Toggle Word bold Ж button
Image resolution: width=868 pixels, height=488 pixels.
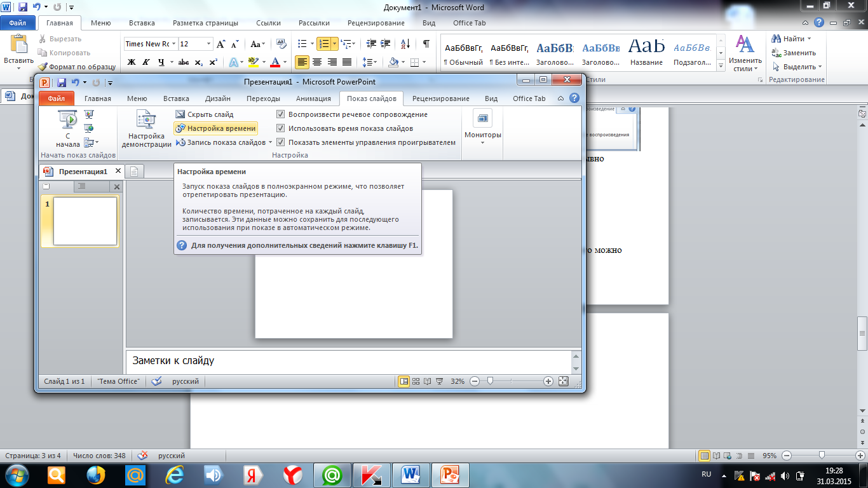click(x=132, y=62)
